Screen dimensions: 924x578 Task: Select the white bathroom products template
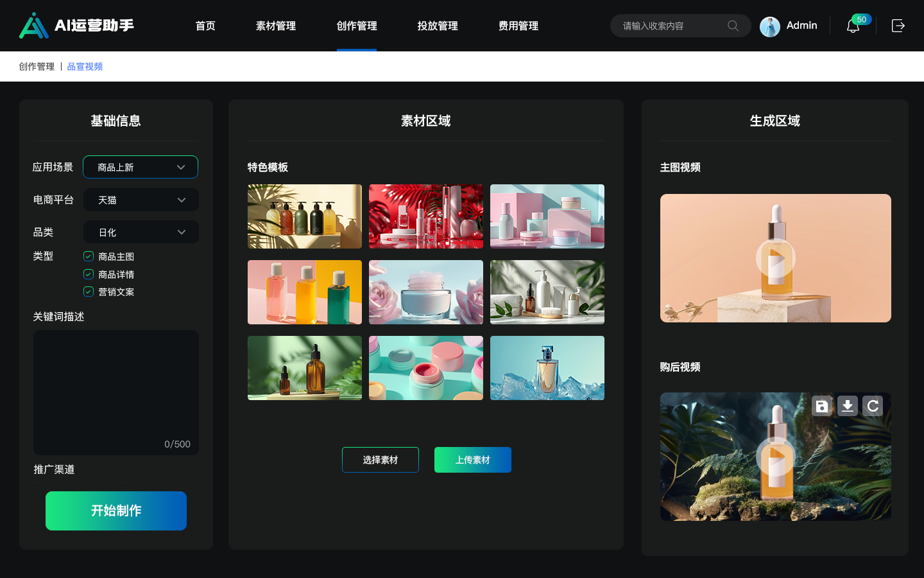click(547, 292)
